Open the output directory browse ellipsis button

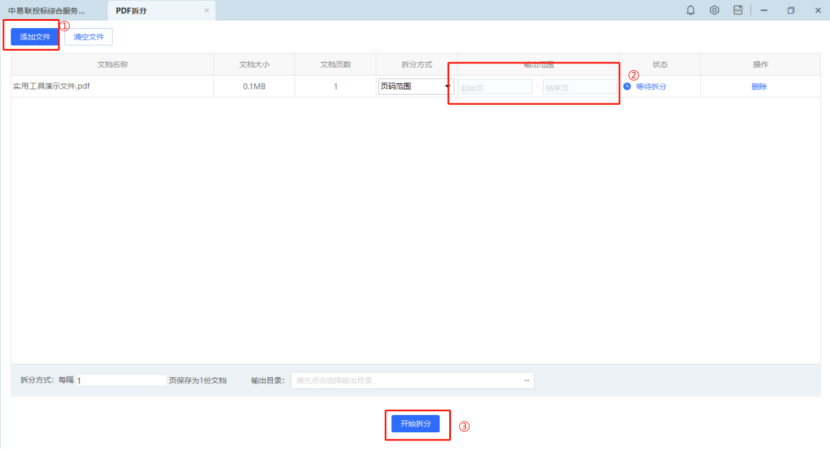526,380
